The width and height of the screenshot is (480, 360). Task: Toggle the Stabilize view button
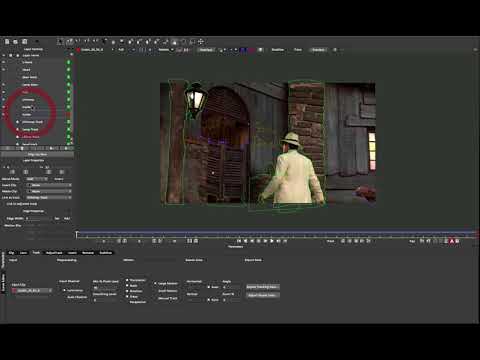pos(277,50)
